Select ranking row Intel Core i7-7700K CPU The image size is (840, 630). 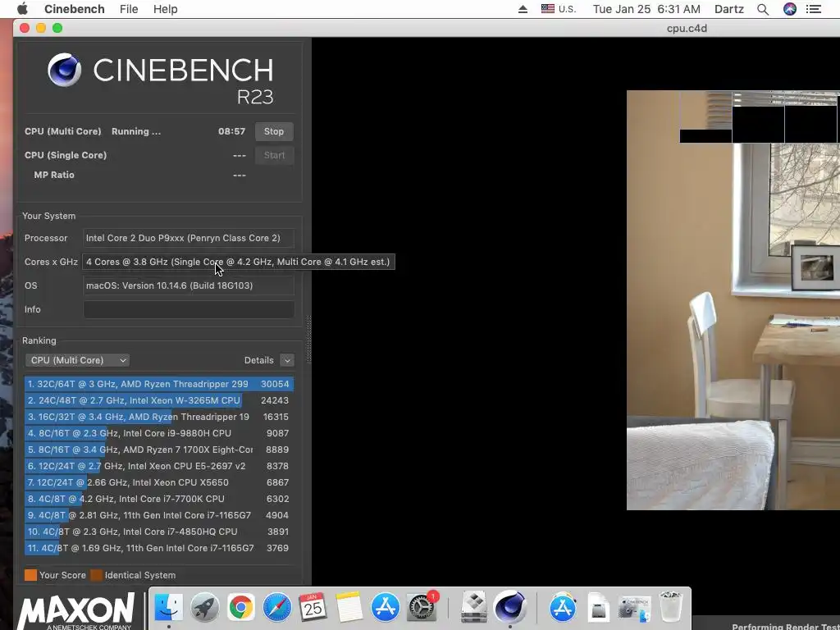click(158, 499)
